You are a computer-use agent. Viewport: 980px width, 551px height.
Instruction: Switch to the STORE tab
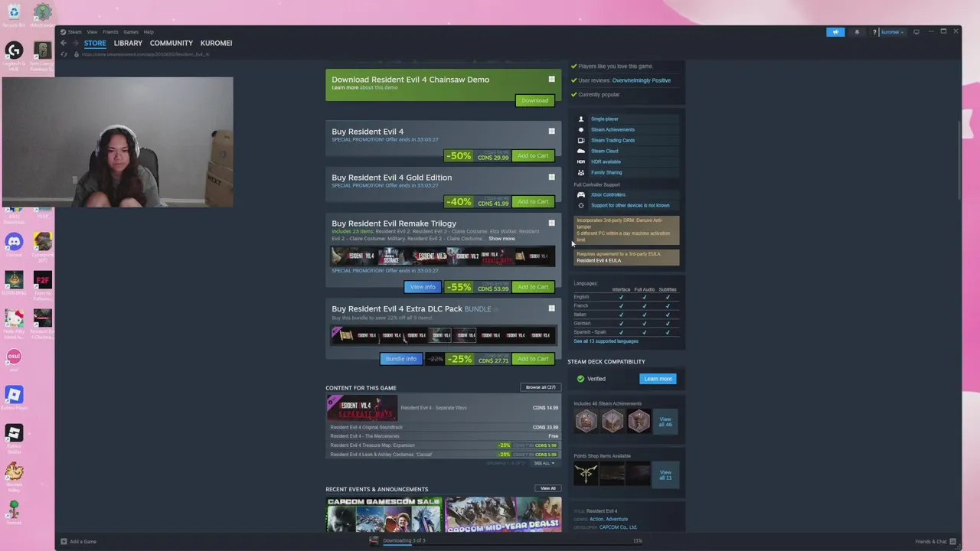click(95, 43)
